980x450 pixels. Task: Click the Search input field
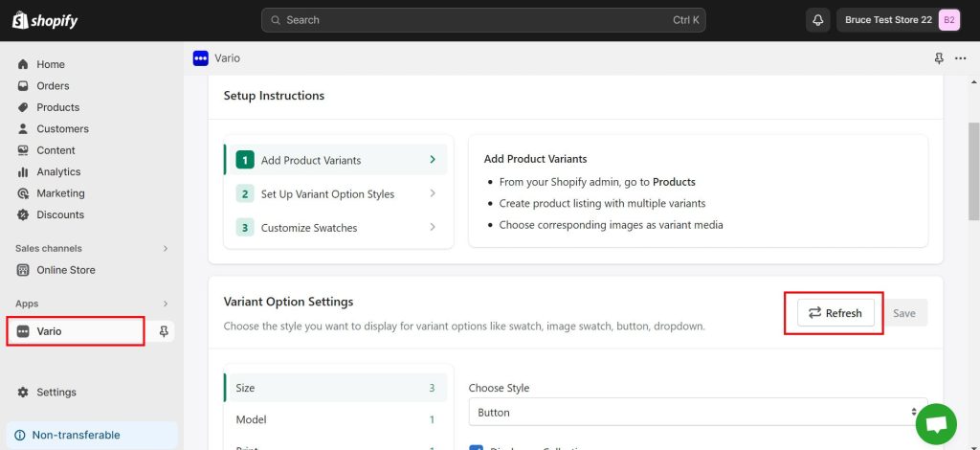pos(483,20)
